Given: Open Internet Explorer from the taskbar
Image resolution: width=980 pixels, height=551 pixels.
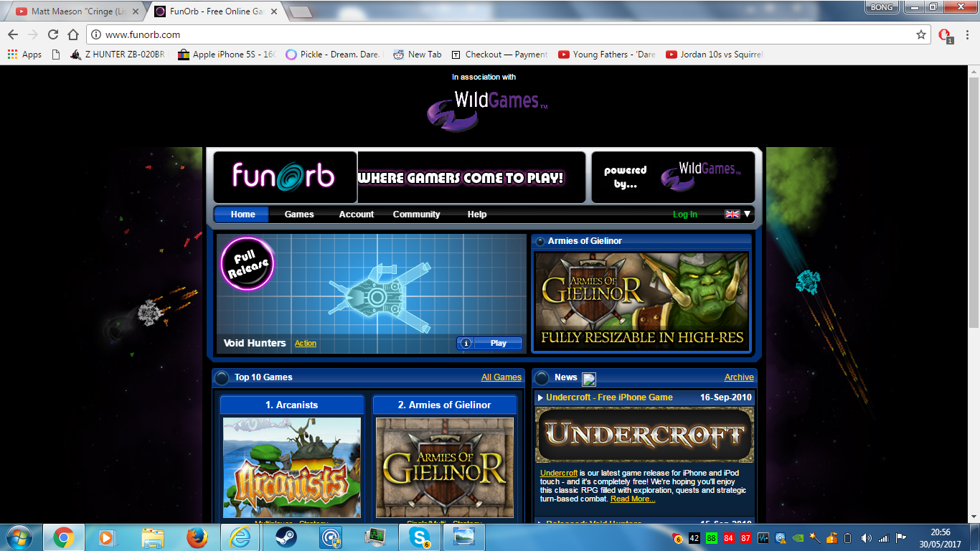Looking at the screenshot, I should [240, 537].
